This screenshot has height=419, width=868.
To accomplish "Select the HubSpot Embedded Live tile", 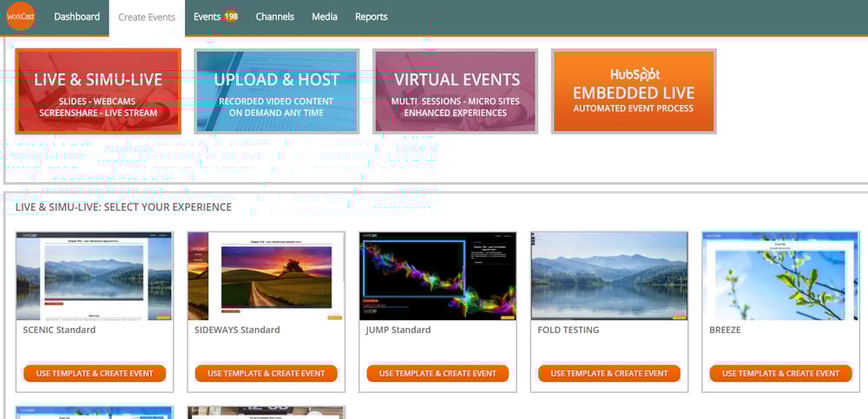I will (x=634, y=91).
